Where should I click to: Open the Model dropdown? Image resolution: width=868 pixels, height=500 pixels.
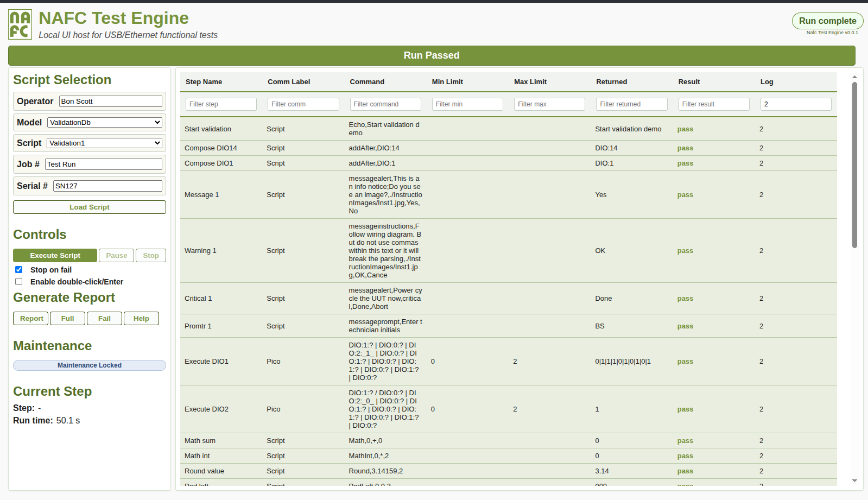pyautogui.click(x=105, y=123)
